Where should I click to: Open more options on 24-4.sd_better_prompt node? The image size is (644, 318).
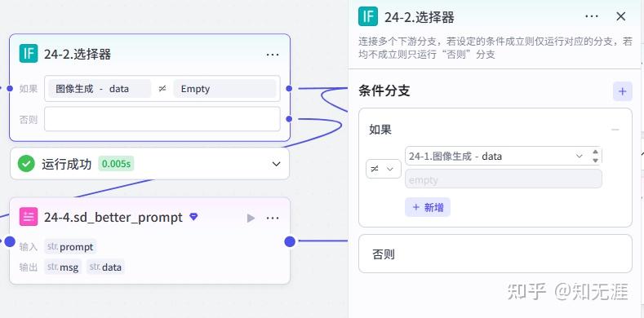tap(273, 218)
